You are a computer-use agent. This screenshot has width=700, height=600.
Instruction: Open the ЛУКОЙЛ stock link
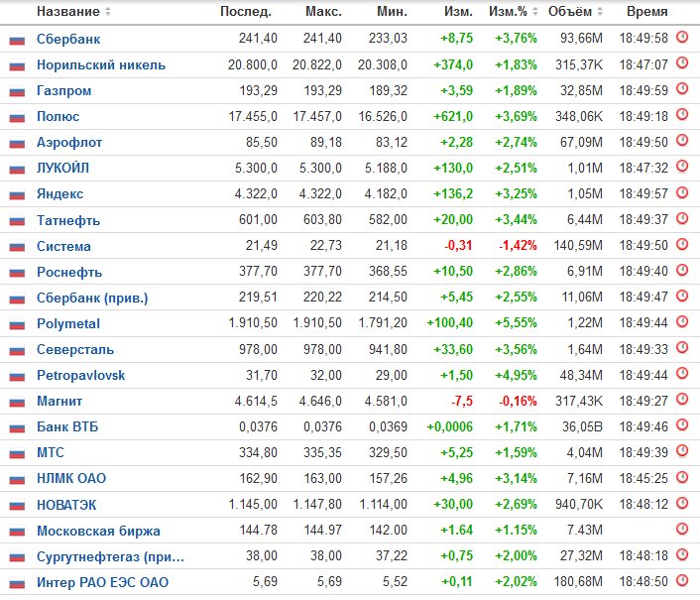(62, 169)
